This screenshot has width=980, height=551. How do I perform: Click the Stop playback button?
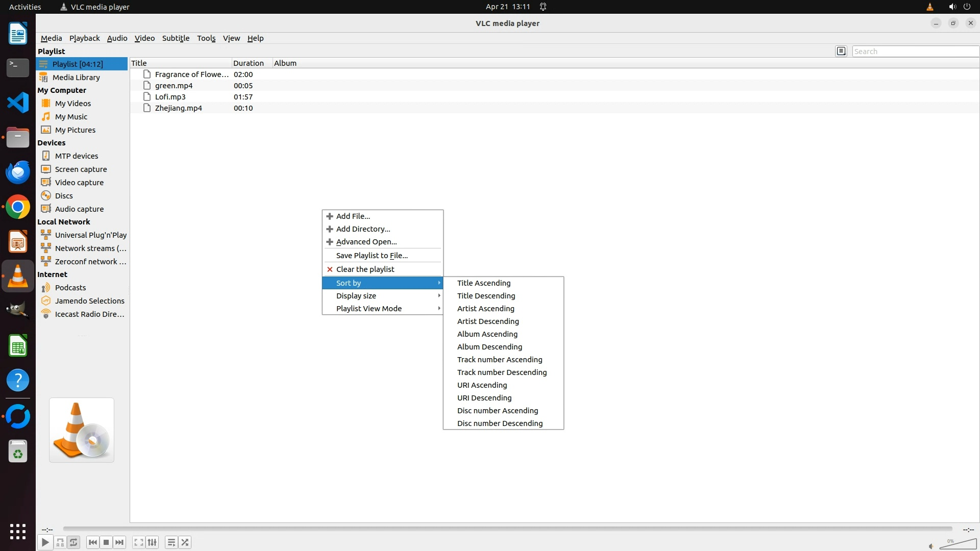[x=106, y=542]
